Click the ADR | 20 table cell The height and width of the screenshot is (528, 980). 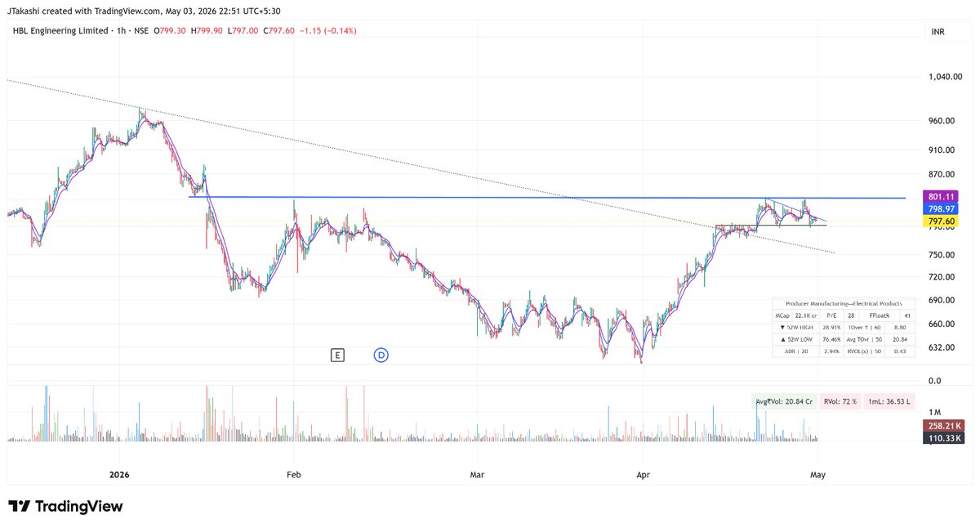[x=796, y=351]
